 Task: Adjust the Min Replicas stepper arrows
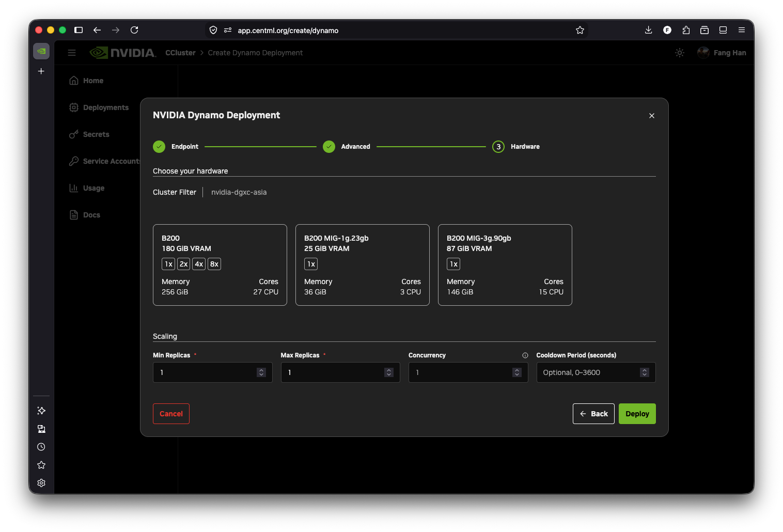pos(261,372)
